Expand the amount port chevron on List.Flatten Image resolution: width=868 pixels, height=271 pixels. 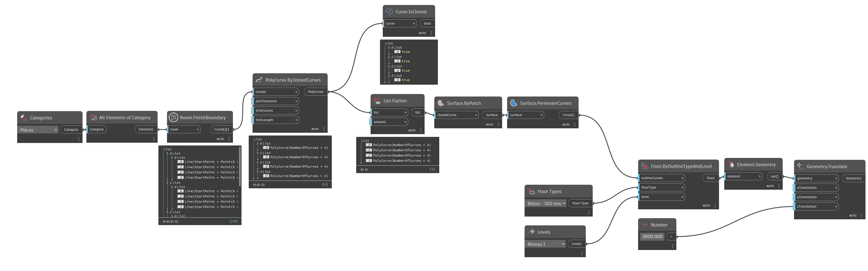coord(405,122)
